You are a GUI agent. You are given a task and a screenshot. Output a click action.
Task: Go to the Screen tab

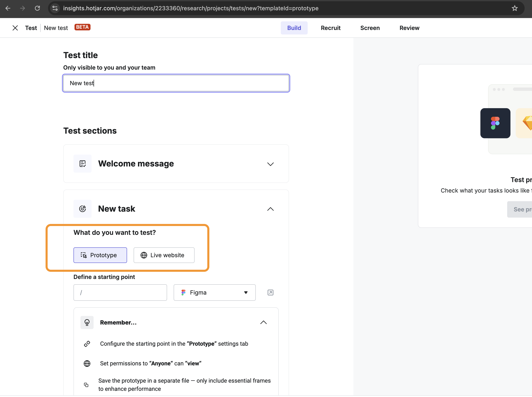tap(370, 28)
